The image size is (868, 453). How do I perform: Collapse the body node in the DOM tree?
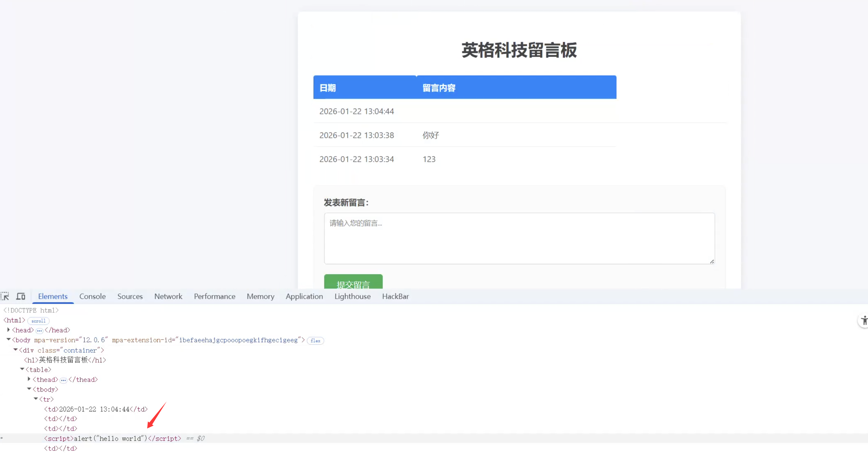point(8,340)
